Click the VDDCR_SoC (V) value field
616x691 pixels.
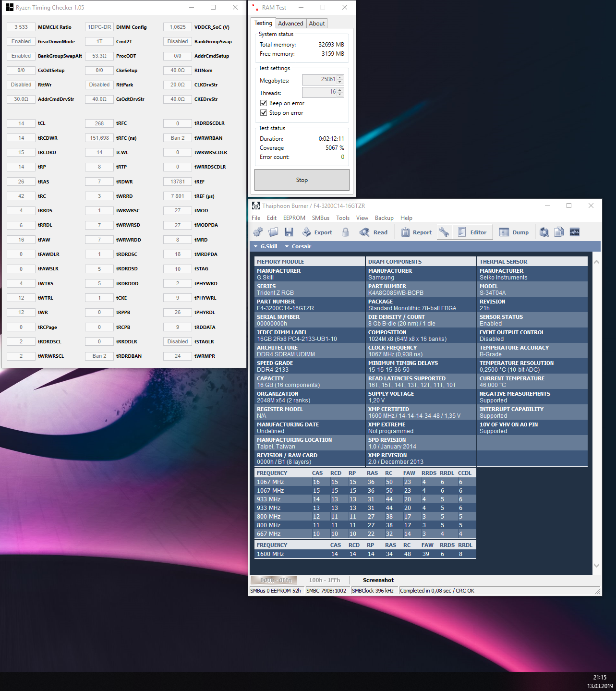click(178, 27)
